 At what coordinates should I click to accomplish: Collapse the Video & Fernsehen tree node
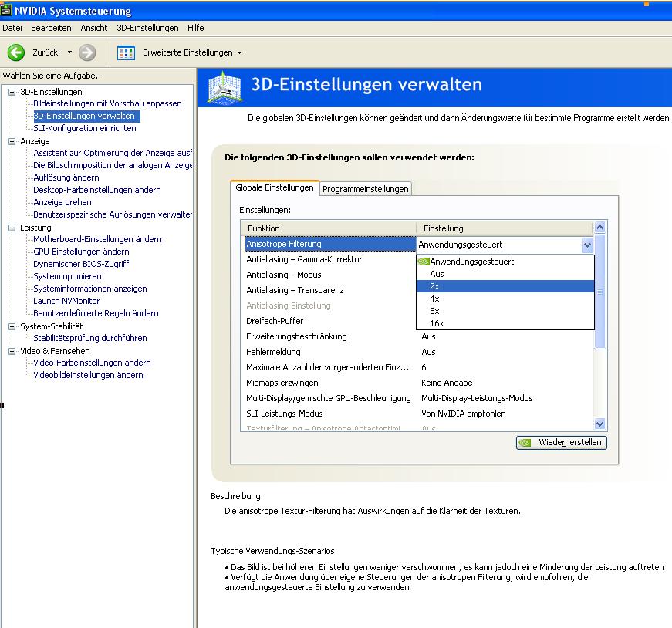(12, 351)
